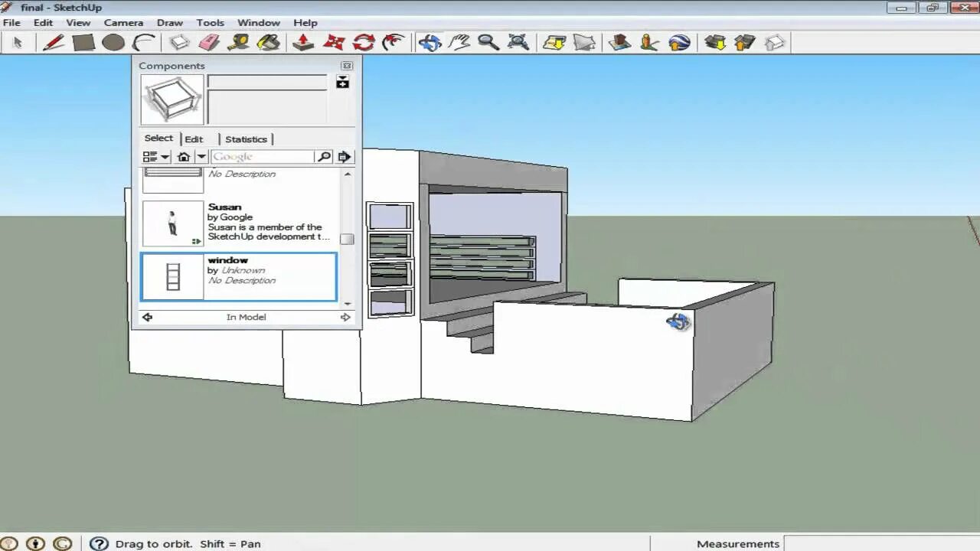Open the Draw menu
The height and width of the screenshot is (551, 980).
coord(170,23)
